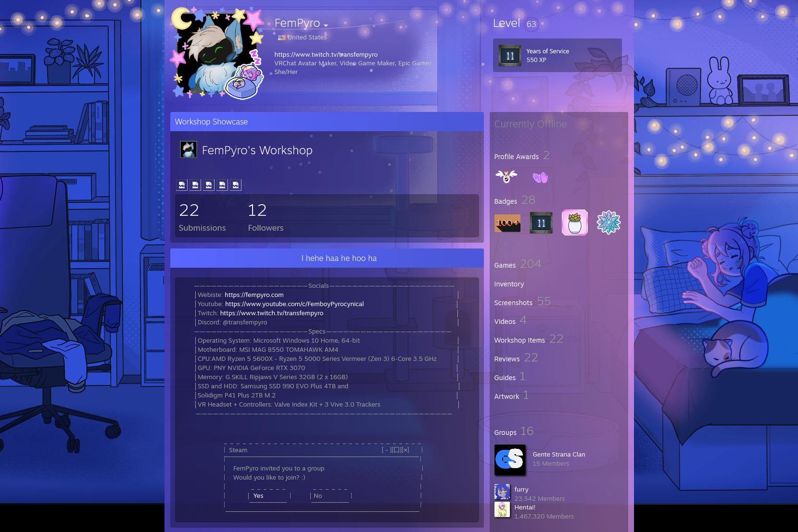
Task: Open the fourth workshop item thumbnail
Action: pos(222,185)
